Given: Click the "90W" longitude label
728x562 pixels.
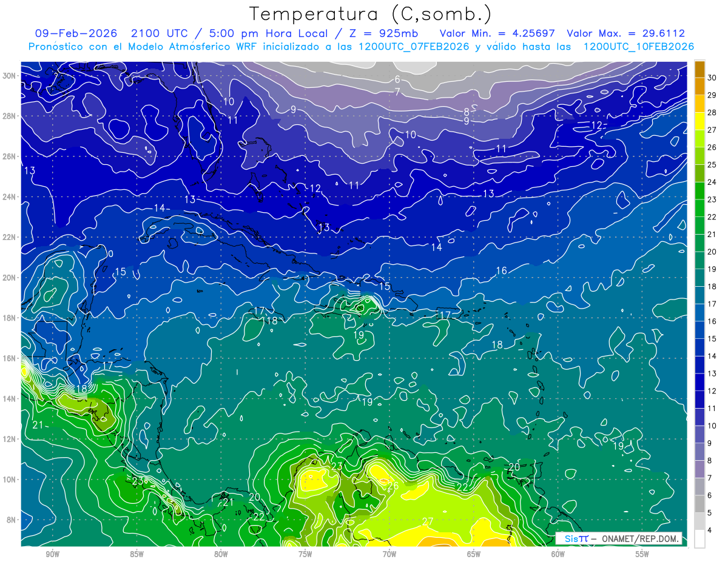Looking at the screenshot, I should (52, 554).
